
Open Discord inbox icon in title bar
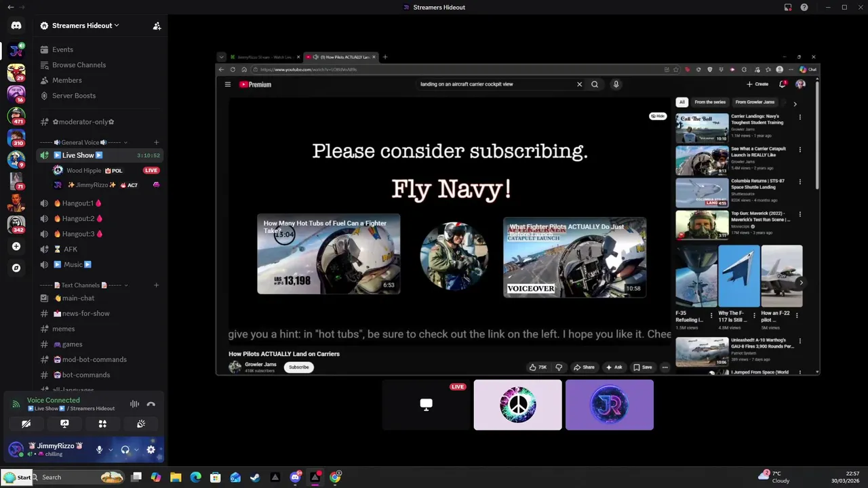(788, 7)
